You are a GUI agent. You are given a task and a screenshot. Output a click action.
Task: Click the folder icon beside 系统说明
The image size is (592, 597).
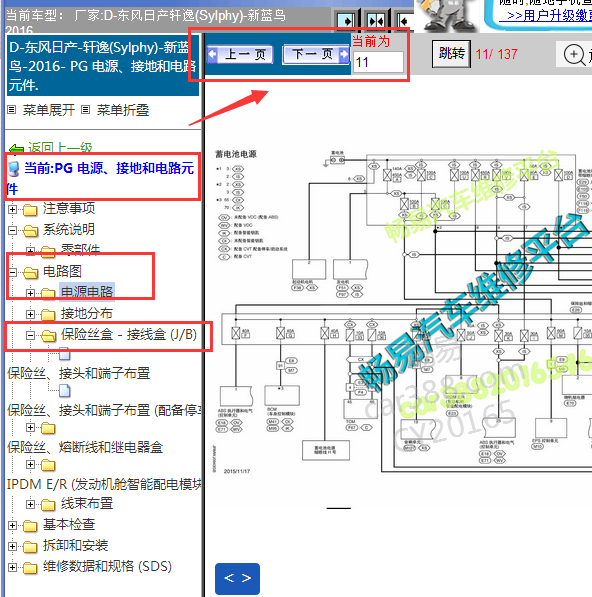[x=30, y=230]
